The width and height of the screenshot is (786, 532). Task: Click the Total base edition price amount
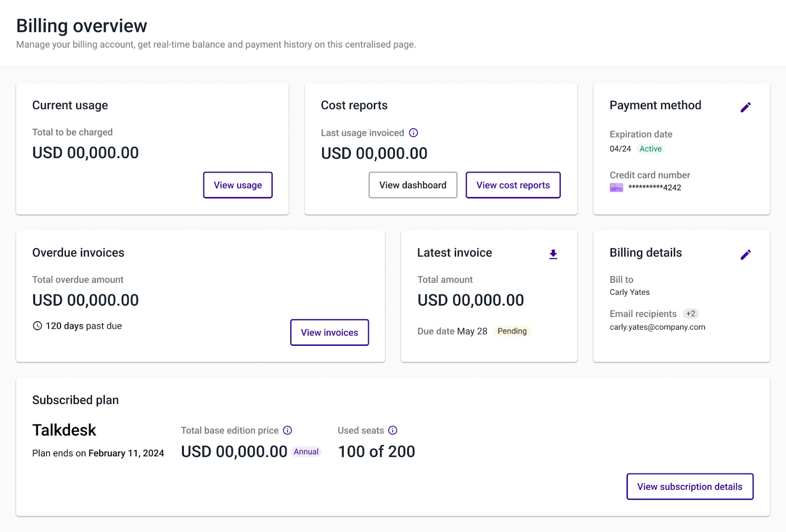click(234, 451)
